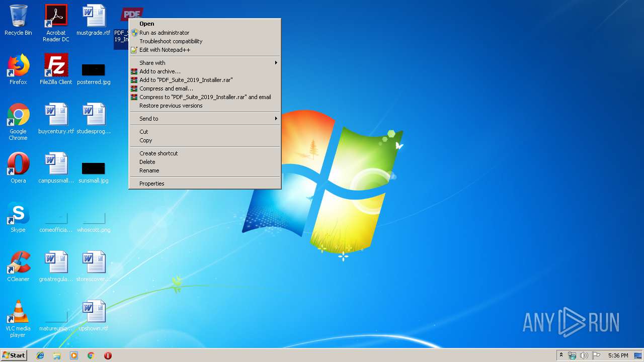Select the mustgrade.rtf document icon

point(94,20)
